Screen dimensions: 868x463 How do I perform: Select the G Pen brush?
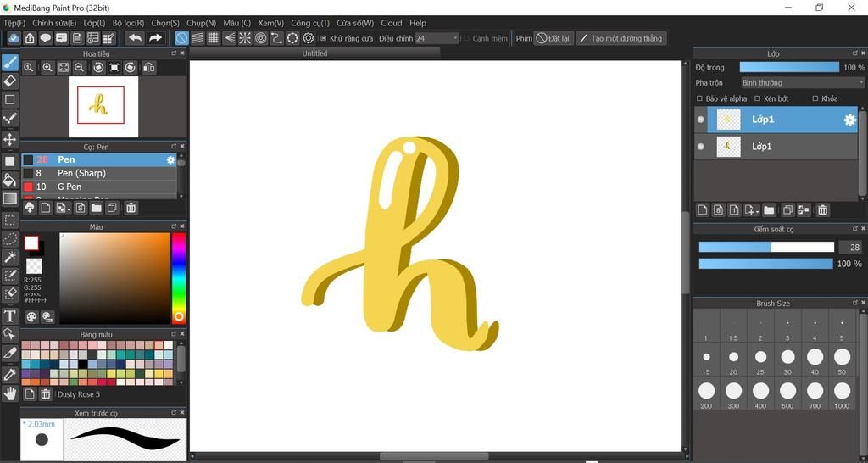coord(99,187)
